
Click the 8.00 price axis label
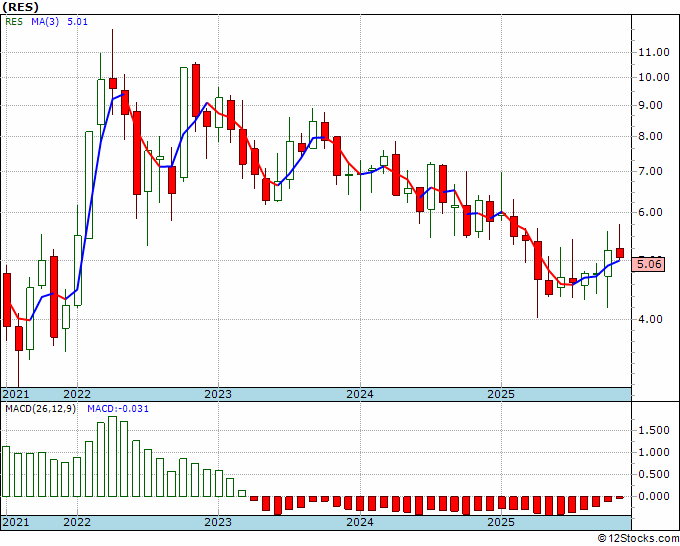[651, 137]
